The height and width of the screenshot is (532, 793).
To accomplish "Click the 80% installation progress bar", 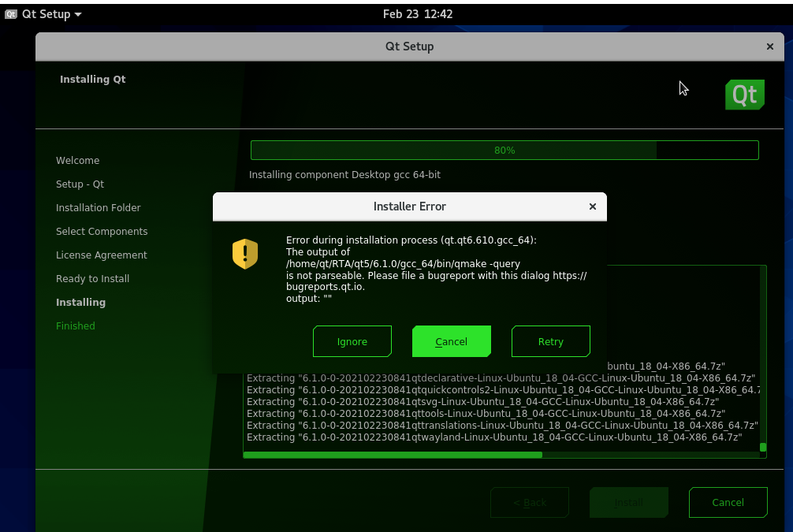I will tap(504, 151).
